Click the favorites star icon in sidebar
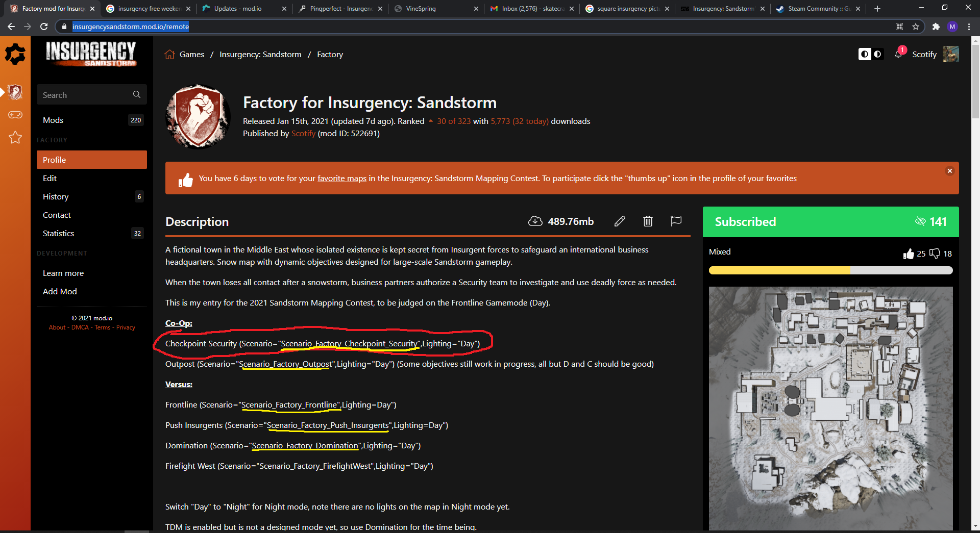980x533 pixels. point(15,137)
